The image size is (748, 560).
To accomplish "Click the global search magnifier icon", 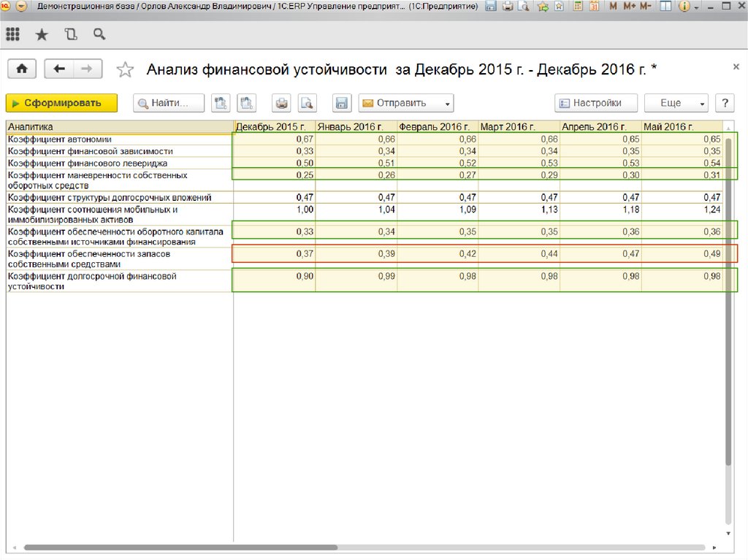I will 99,34.
